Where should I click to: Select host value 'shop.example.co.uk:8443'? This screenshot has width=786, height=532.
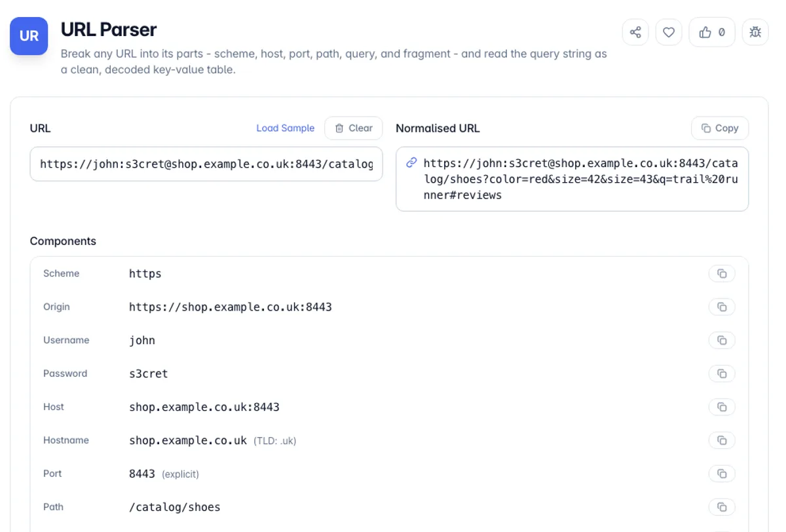(x=204, y=408)
